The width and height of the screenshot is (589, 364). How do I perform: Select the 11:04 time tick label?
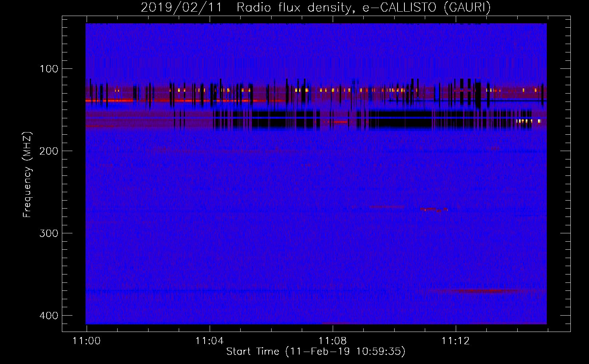(209, 341)
